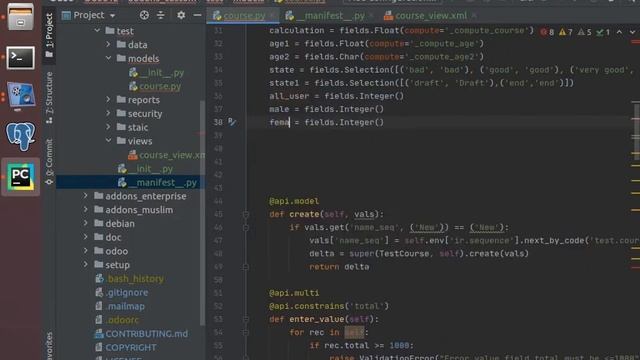This screenshot has width=640, height=360.
Task: Click the '@api.model' decorator text
Action: [294, 201]
